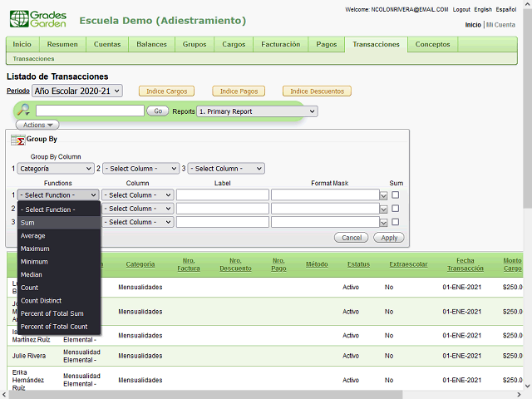Open the Mi Cuenta link

click(500, 25)
